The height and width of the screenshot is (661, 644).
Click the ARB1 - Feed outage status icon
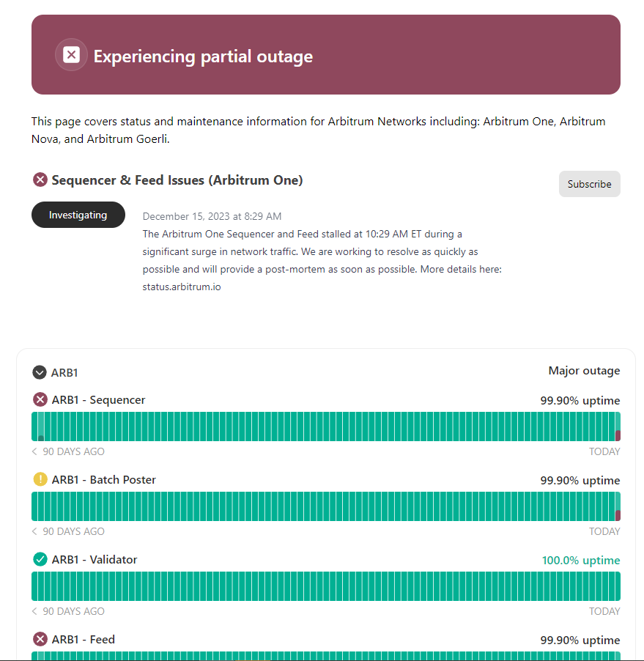(x=40, y=639)
